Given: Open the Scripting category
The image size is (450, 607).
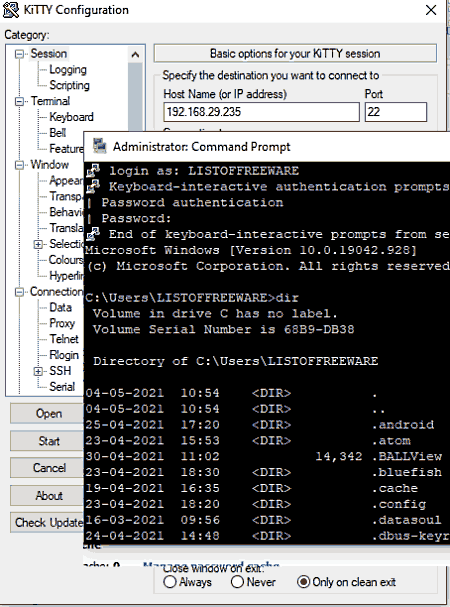Looking at the screenshot, I should pos(69,85).
